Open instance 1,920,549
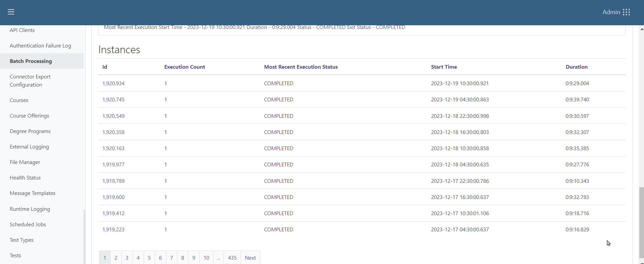644x264 pixels. coord(114,116)
